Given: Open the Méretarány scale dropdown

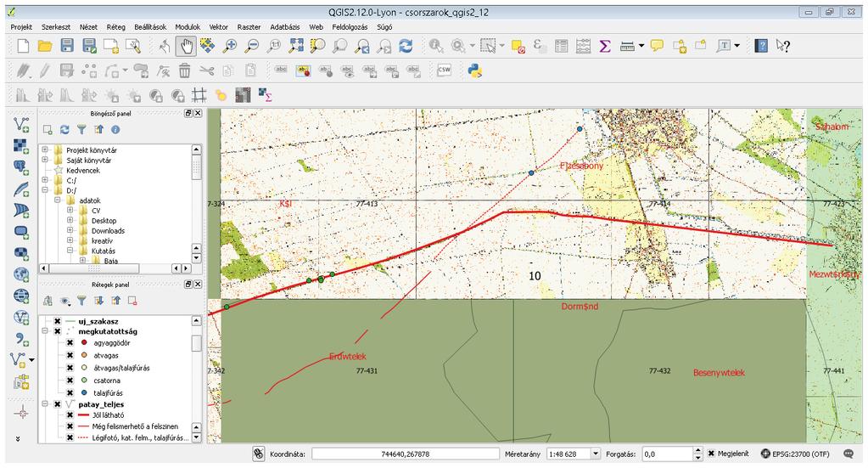Looking at the screenshot, I should 596,454.
